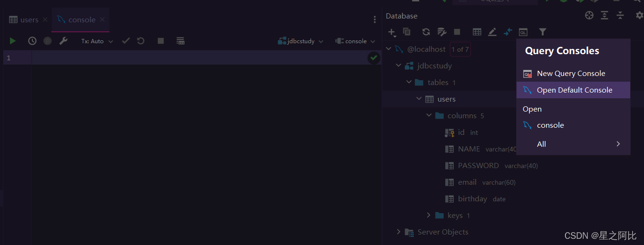644x245 pixels.
Task: Open data source properties icon
Action: tap(442, 32)
